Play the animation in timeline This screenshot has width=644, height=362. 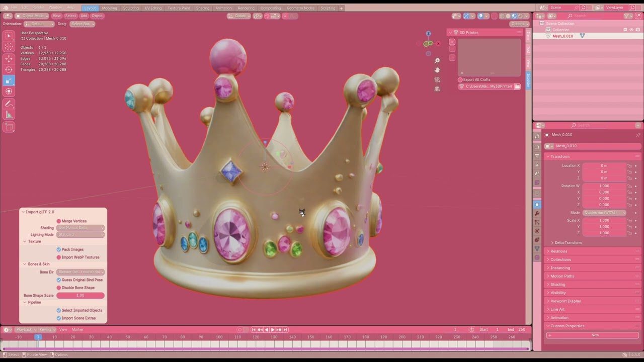coord(273,330)
